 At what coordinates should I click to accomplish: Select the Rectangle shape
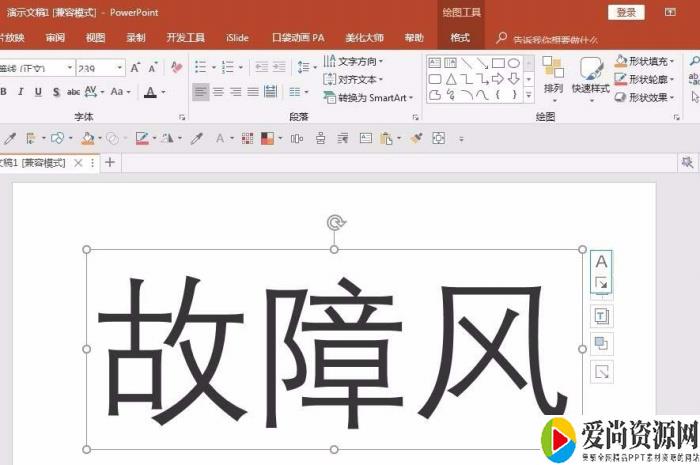(498, 63)
